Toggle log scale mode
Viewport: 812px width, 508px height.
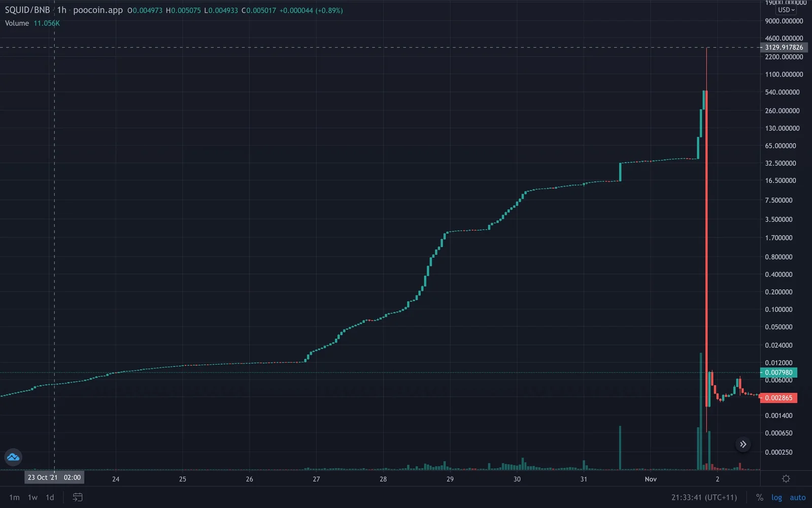point(776,497)
